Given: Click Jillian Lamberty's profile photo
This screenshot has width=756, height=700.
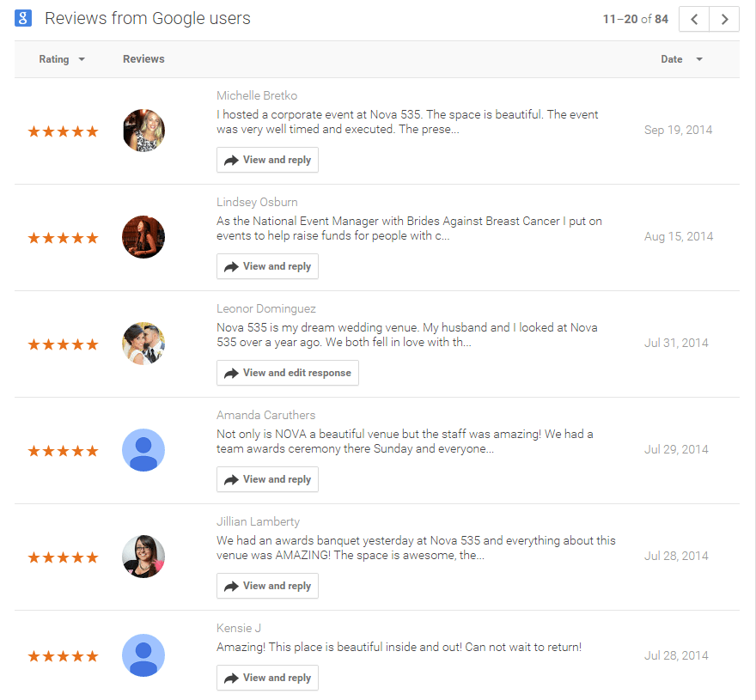Looking at the screenshot, I should (x=143, y=557).
